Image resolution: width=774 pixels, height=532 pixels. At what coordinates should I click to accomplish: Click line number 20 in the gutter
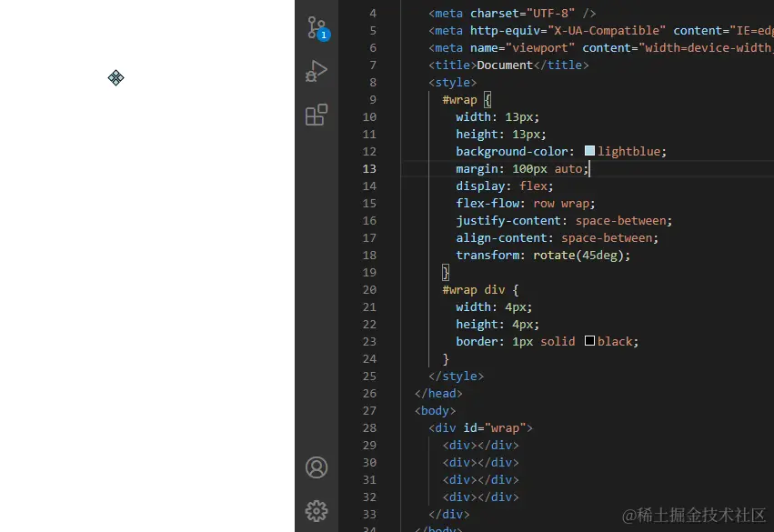[369, 290]
